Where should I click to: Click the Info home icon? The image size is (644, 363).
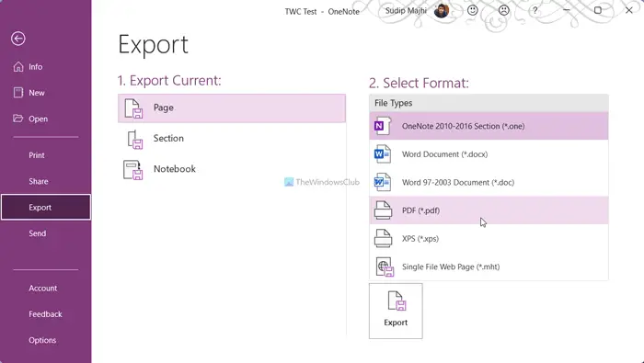[x=18, y=66]
